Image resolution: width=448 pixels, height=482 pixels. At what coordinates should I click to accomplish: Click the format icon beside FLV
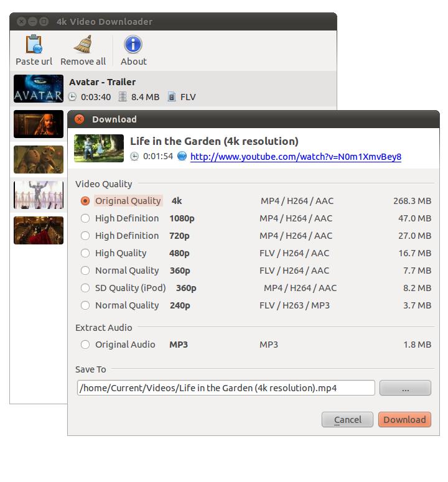pyautogui.click(x=171, y=97)
